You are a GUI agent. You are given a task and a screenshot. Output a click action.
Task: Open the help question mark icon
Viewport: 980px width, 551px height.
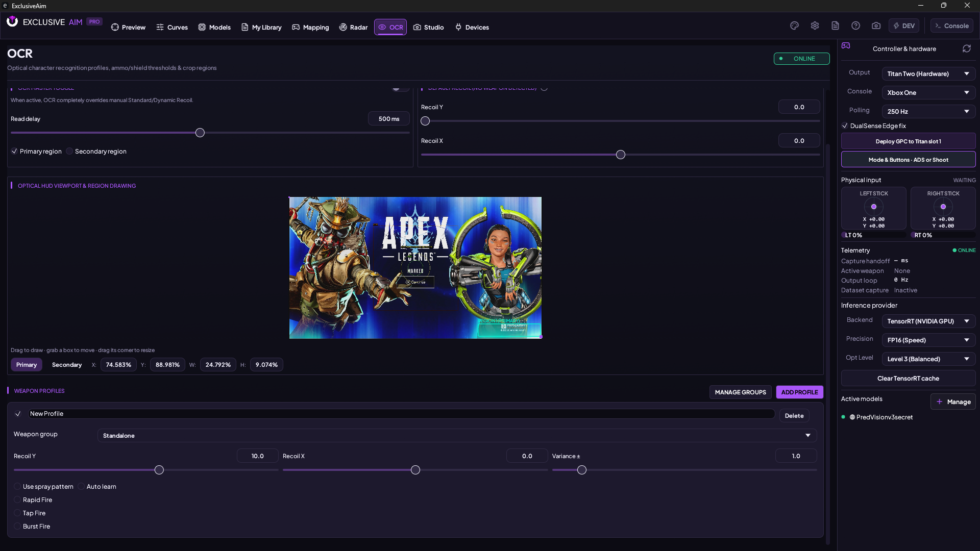click(x=855, y=26)
